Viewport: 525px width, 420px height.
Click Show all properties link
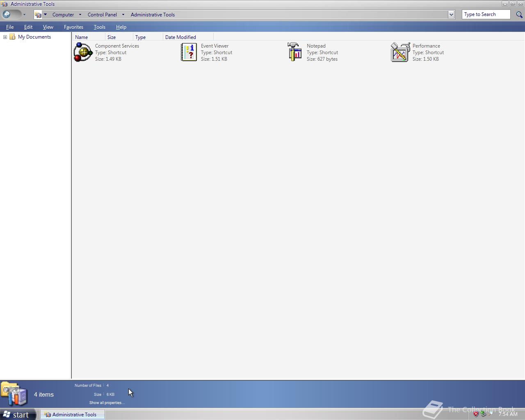click(x=107, y=403)
